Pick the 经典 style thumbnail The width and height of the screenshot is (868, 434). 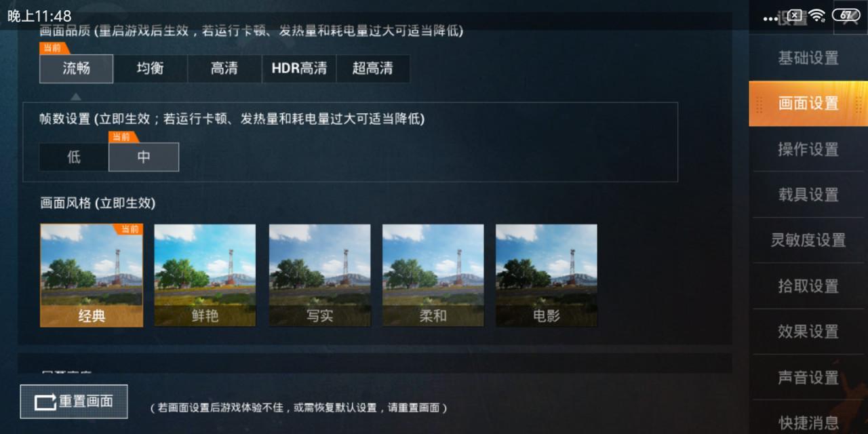[92, 275]
